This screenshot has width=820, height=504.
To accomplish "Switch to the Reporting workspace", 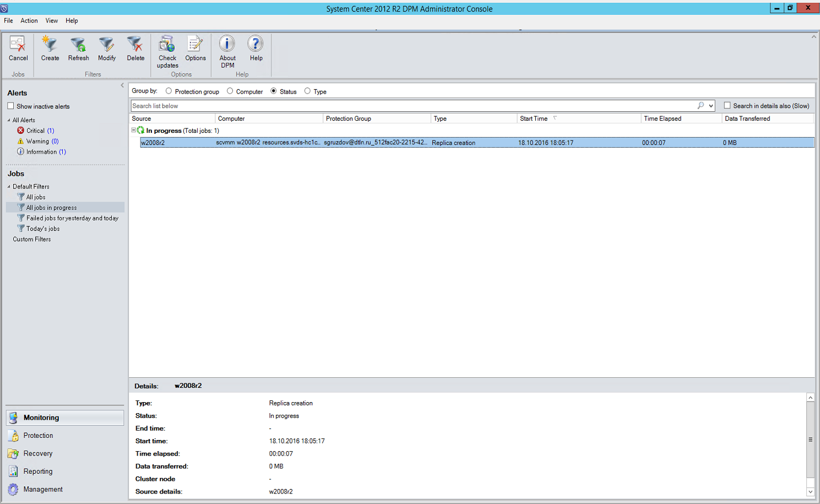I will (65, 472).
